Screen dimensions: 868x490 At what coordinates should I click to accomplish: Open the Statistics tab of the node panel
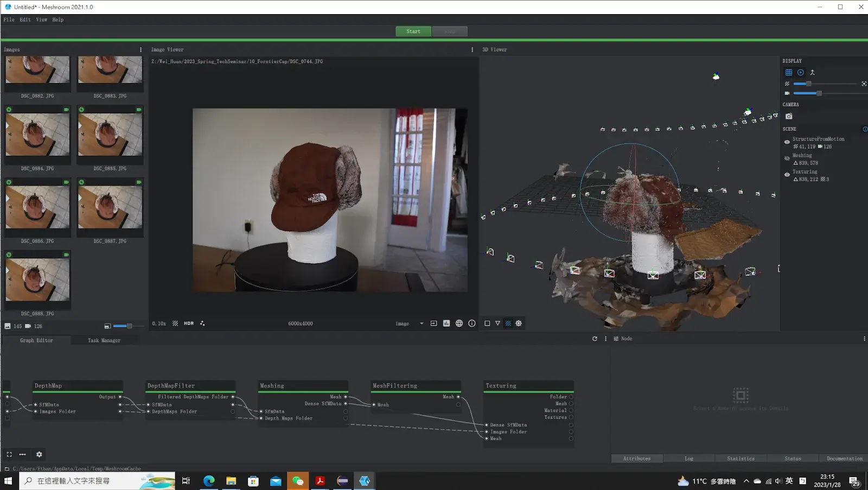pos(741,459)
